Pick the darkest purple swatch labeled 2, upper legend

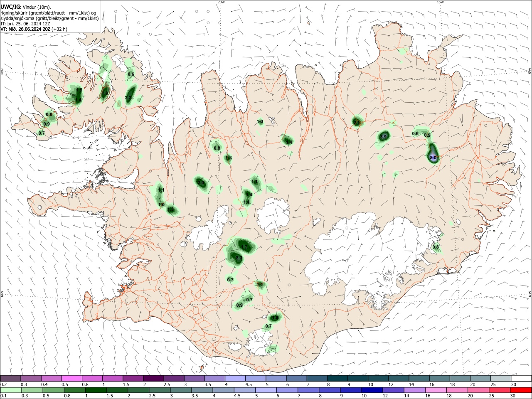click(x=153, y=378)
